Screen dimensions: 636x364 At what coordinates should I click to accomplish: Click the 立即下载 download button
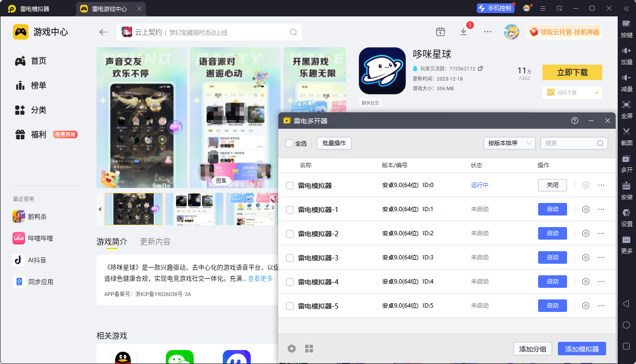[572, 72]
